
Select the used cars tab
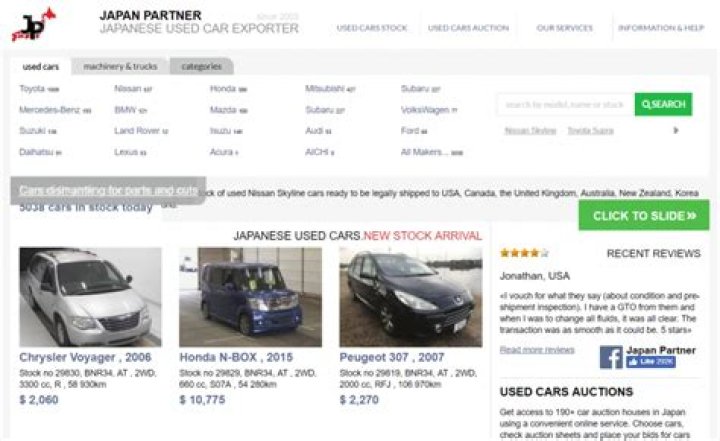coord(41,67)
